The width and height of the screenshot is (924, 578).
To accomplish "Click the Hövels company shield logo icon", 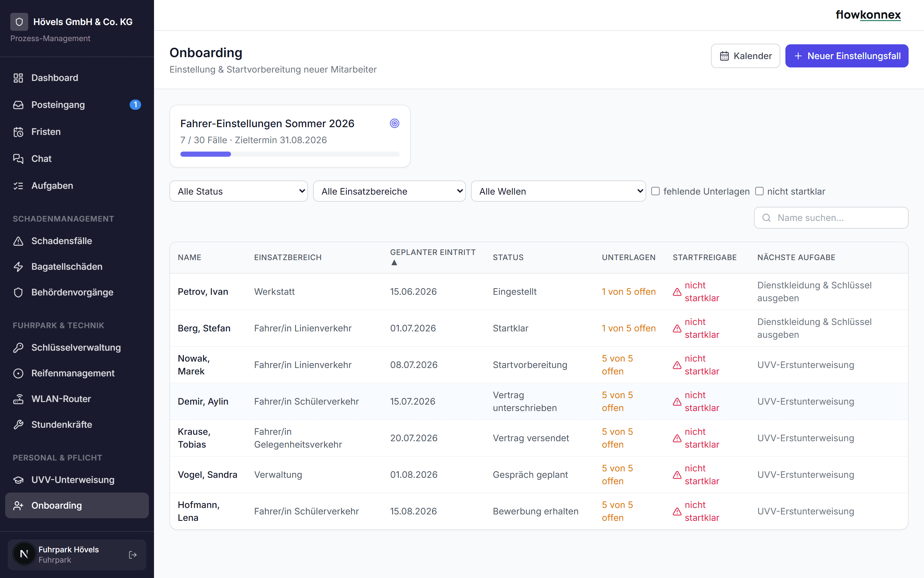I will [x=19, y=22].
